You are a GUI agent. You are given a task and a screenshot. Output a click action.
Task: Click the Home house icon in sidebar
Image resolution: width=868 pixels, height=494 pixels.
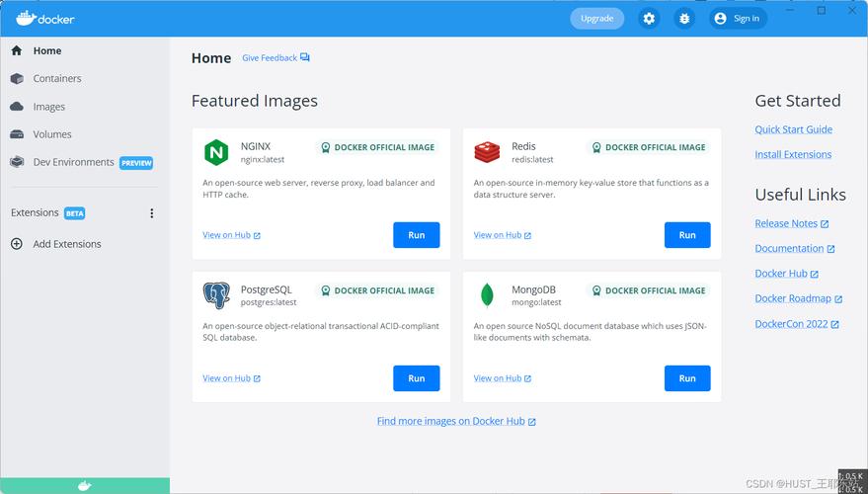tap(17, 50)
